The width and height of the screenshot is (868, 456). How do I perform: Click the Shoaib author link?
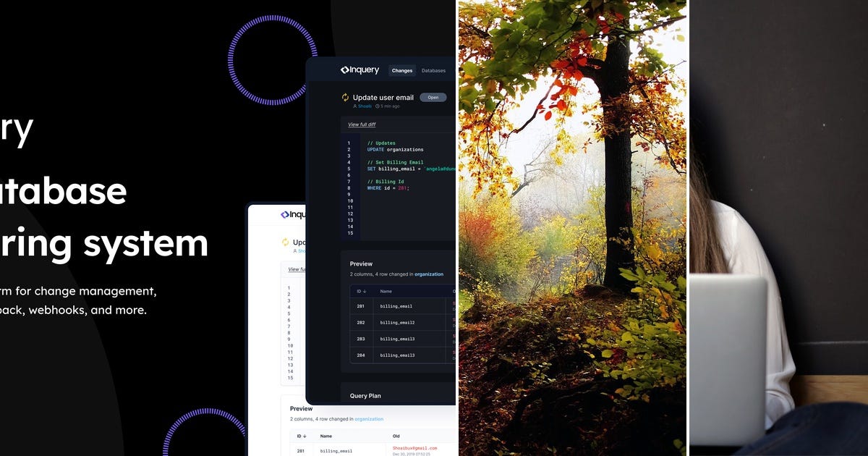point(365,106)
